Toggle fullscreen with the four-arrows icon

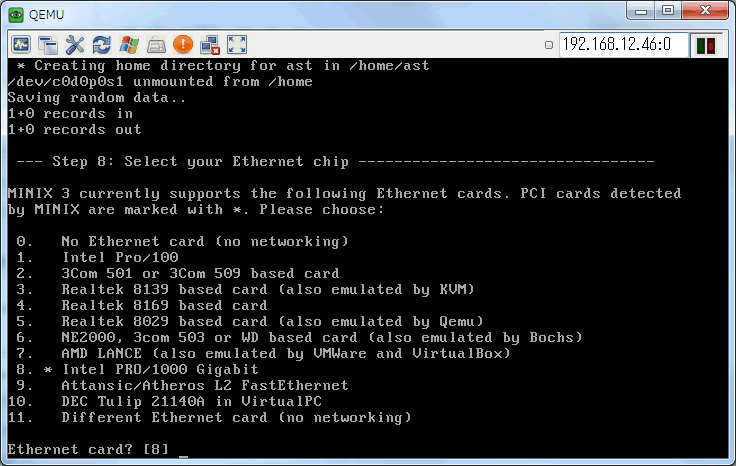click(x=237, y=45)
